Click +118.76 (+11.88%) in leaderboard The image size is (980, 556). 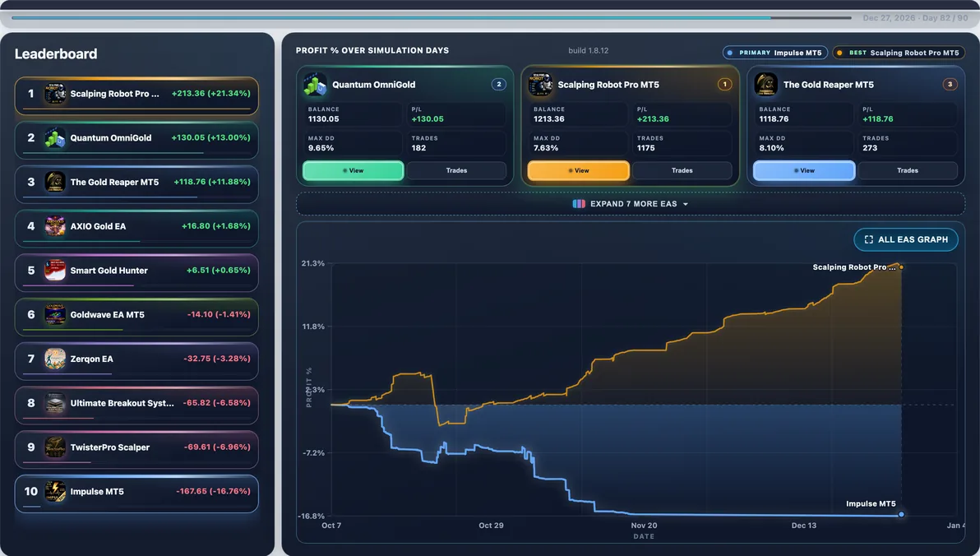[212, 182]
